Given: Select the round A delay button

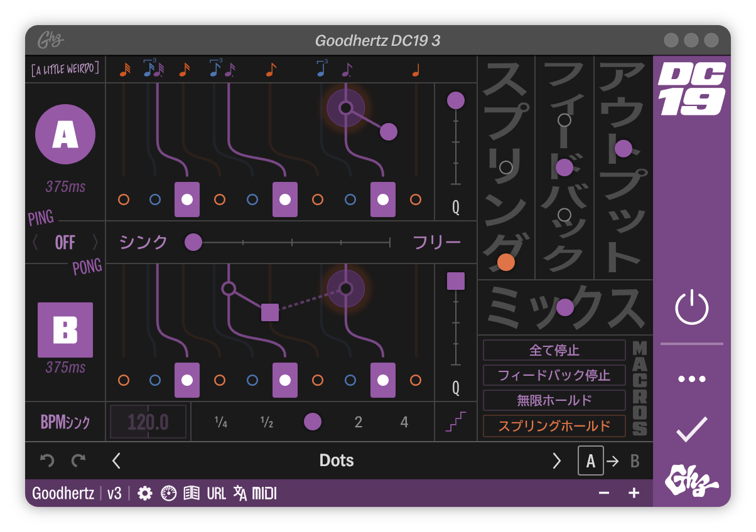Looking at the screenshot, I should coord(65,134).
